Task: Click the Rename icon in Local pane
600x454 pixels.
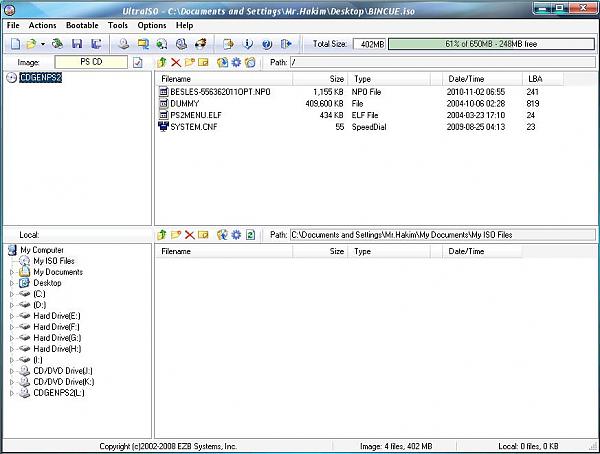Action: 203,235
